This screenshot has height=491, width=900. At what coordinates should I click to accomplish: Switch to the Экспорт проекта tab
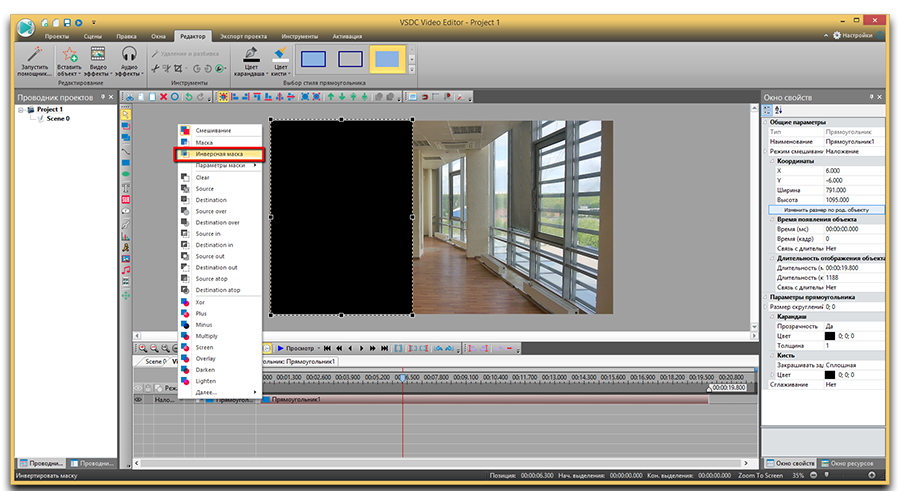click(x=243, y=36)
